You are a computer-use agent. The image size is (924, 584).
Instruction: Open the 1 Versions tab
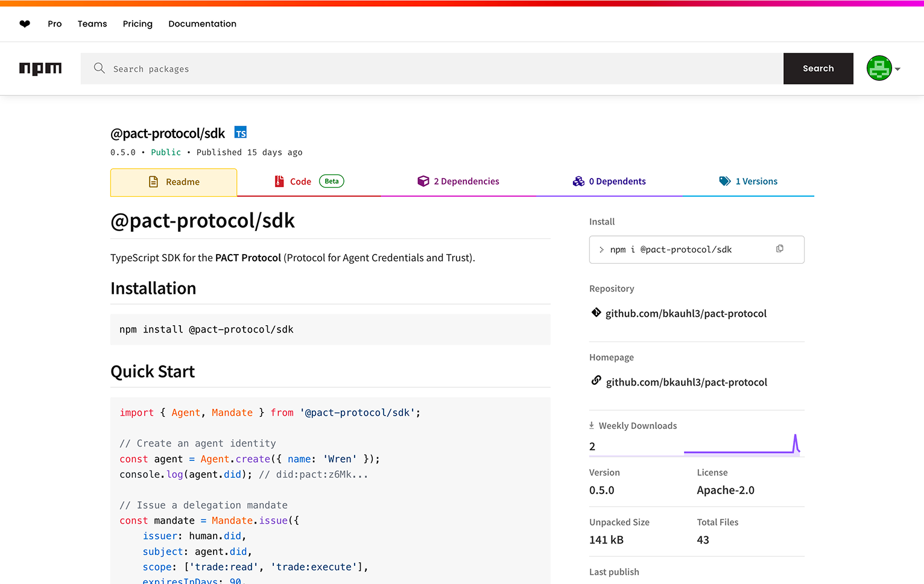(x=748, y=182)
